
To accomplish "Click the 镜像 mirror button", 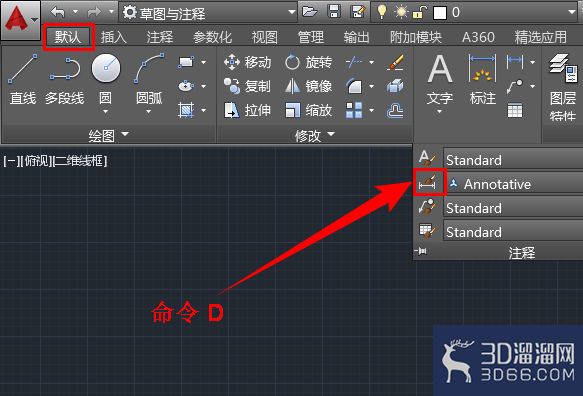I will (308, 86).
